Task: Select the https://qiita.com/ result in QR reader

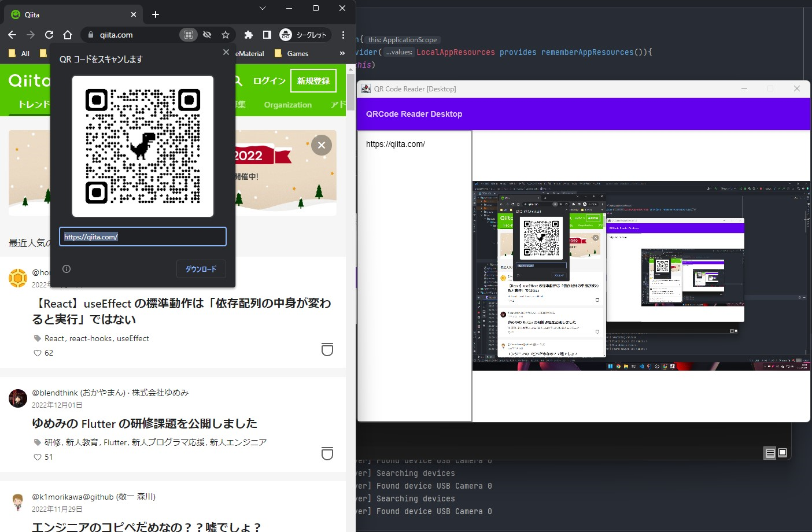Action: coord(396,144)
